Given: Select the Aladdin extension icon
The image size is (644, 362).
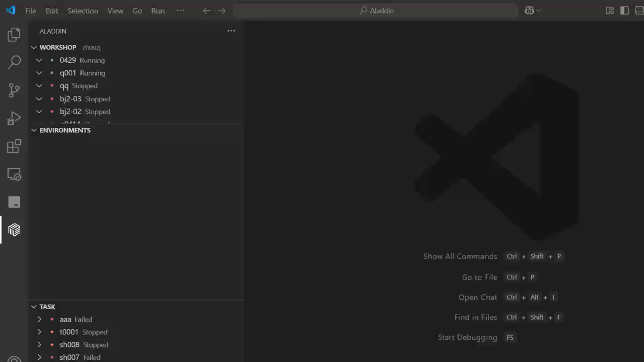Looking at the screenshot, I should (14, 230).
